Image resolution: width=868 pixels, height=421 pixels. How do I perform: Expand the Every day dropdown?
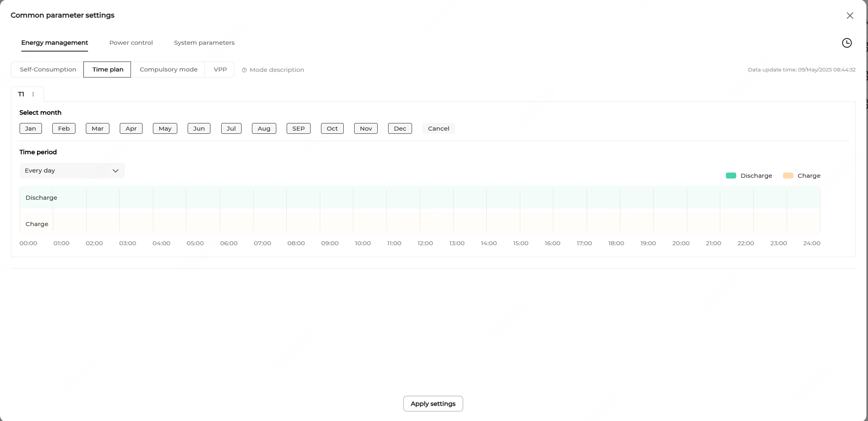(72, 171)
